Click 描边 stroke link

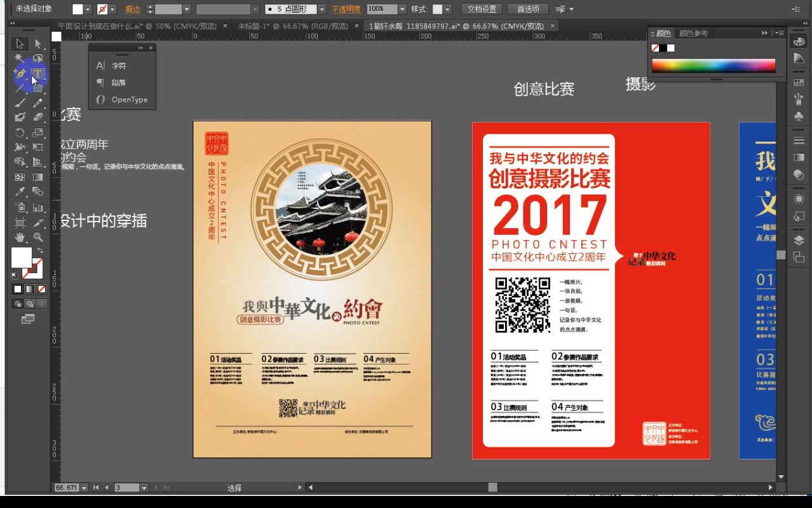(133, 10)
